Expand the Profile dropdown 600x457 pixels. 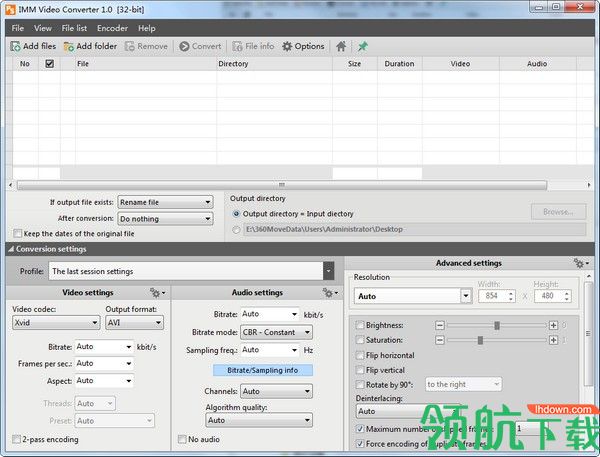[328, 271]
